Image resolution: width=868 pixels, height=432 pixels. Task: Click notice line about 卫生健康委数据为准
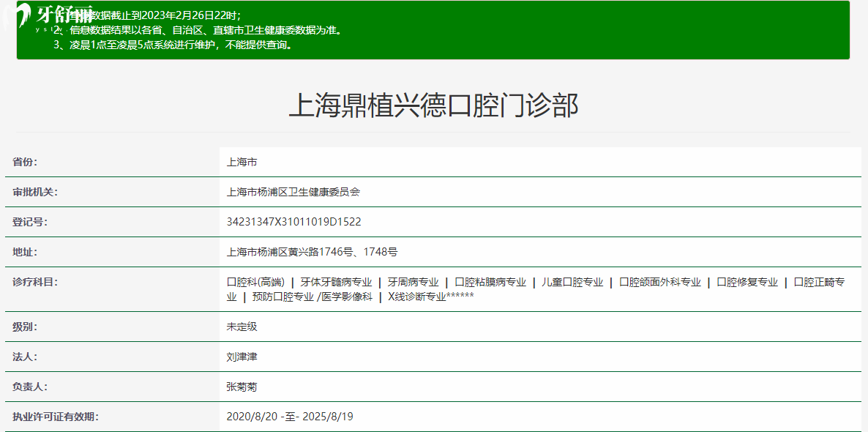pyautogui.click(x=197, y=30)
